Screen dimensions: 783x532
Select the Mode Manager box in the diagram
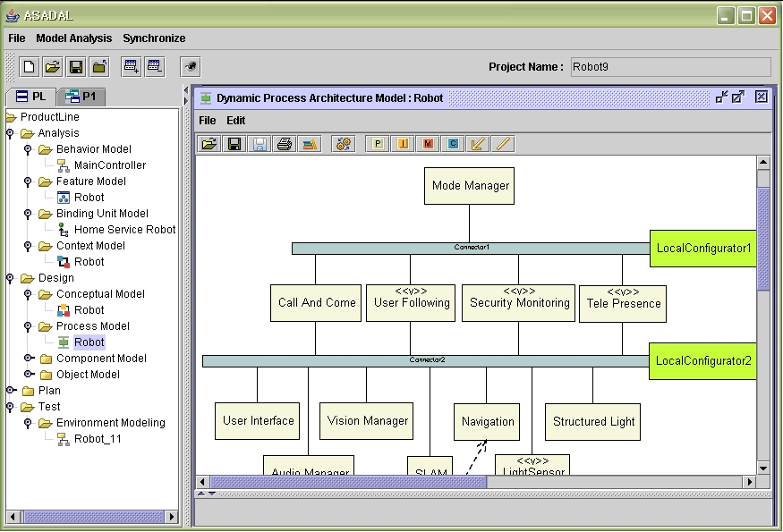[x=470, y=186]
